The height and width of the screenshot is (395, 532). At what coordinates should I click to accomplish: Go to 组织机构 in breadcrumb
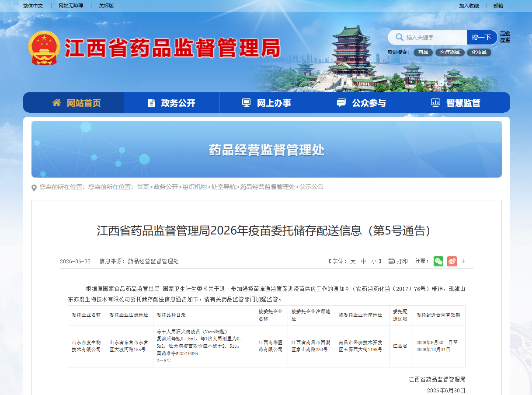[195, 187]
